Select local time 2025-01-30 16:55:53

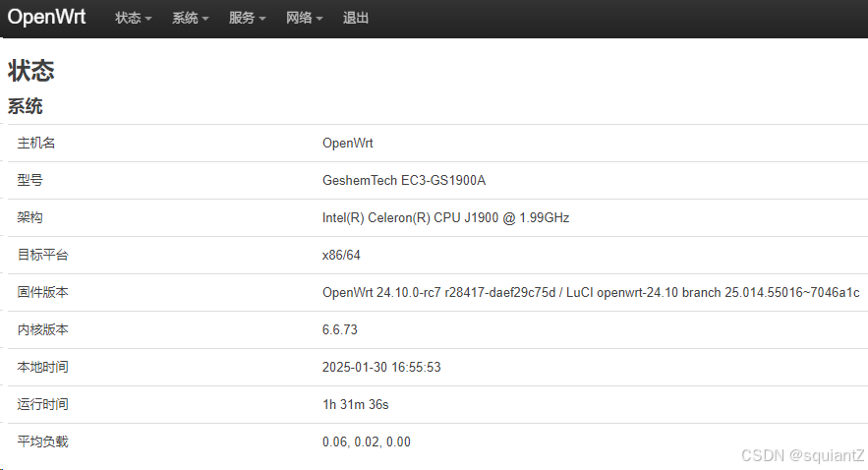pos(381,367)
